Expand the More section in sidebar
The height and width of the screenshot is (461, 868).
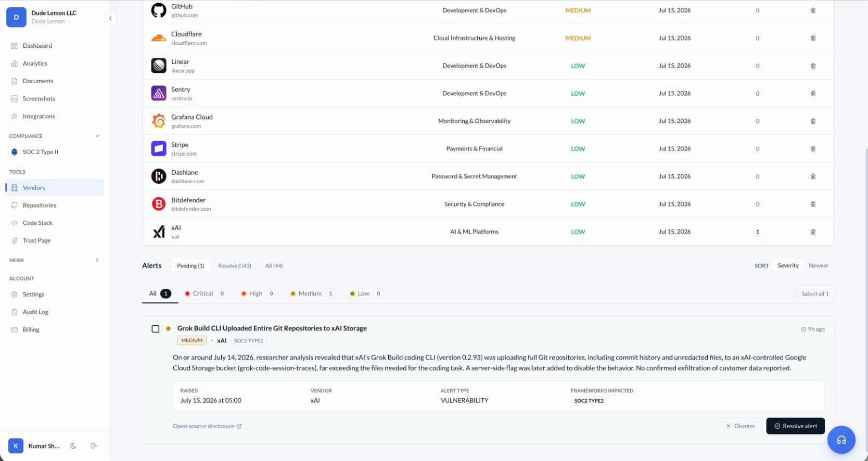[97, 260]
